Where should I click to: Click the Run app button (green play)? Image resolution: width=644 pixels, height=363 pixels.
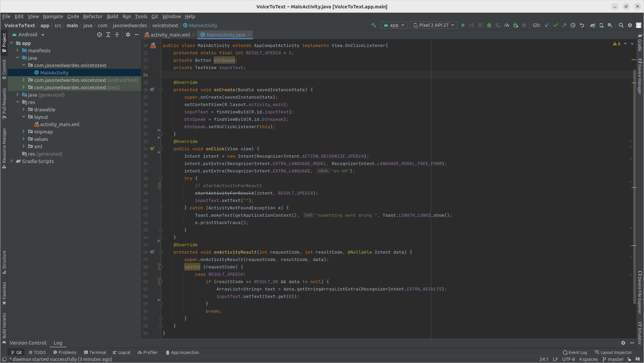[463, 25]
